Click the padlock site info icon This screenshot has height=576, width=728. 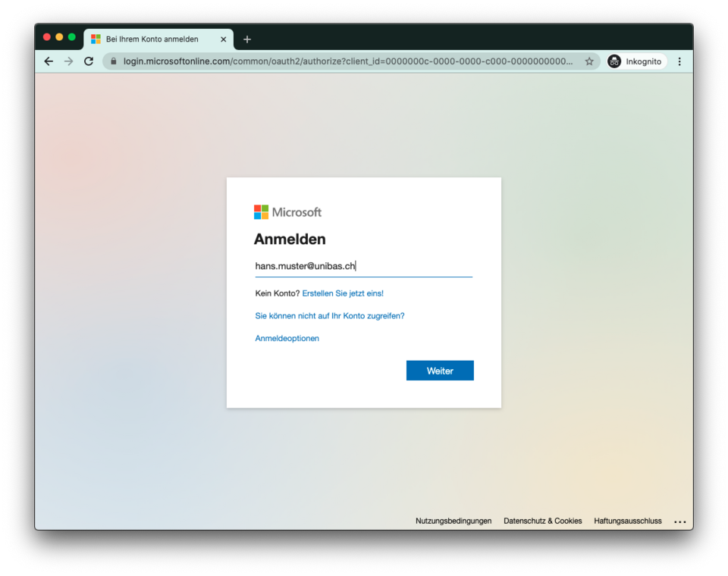pyautogui.click(x=114, y=61)
